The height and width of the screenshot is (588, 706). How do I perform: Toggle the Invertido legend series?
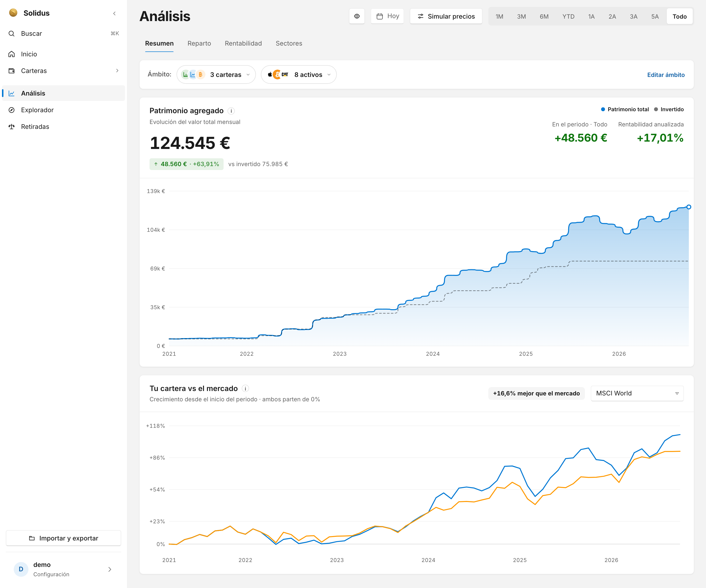pyautogui.click(x=669, y=109)
